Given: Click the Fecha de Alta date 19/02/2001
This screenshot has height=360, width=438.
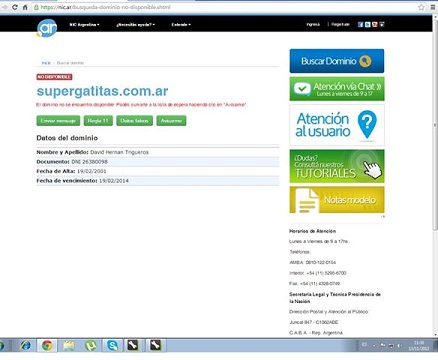Looking at the screenshot, I should point(91,171).
